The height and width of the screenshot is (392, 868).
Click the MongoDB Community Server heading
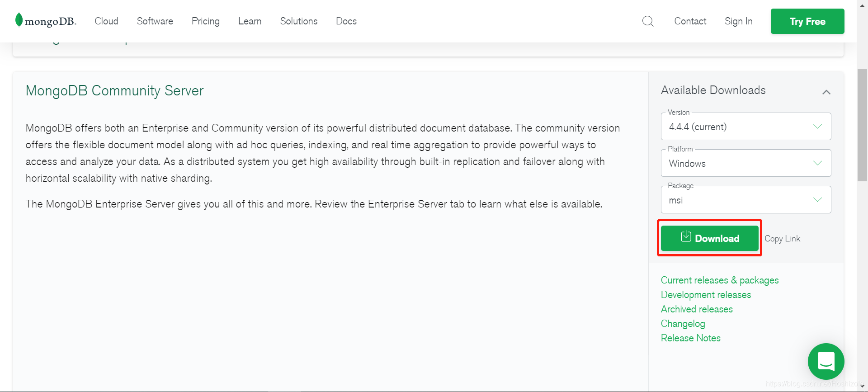tap(114, 91)
